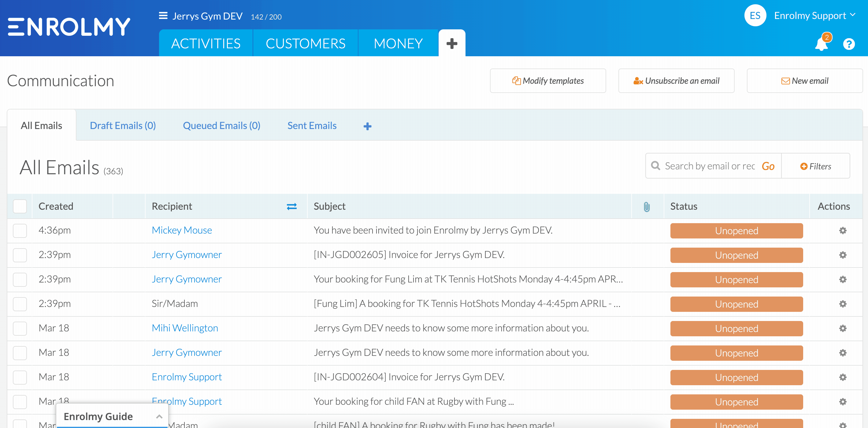Open actions gear for Fung Lim booking to Jerry Gymowner
Viewport: 868px width, 428px height.
click(842, 279)
